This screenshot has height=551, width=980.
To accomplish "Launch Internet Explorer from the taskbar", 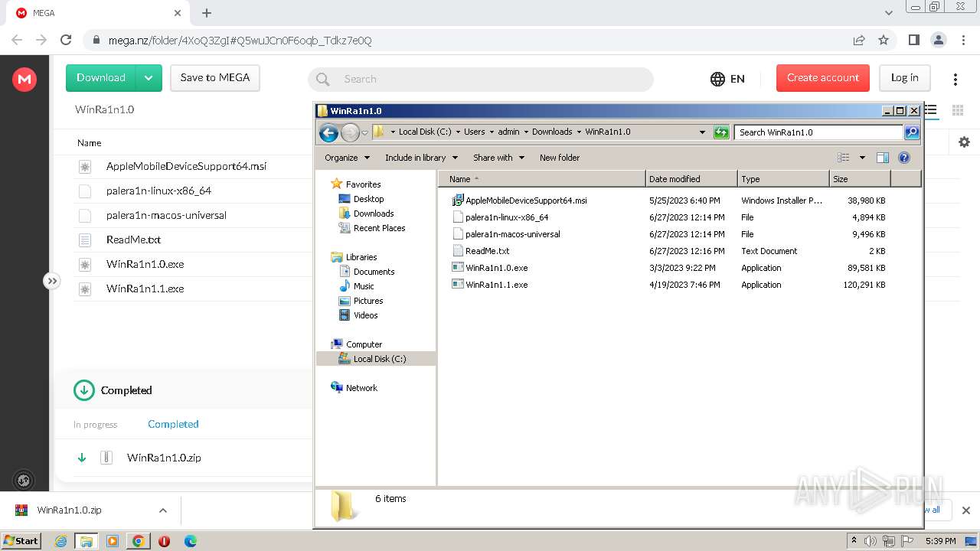I will 61,541.
